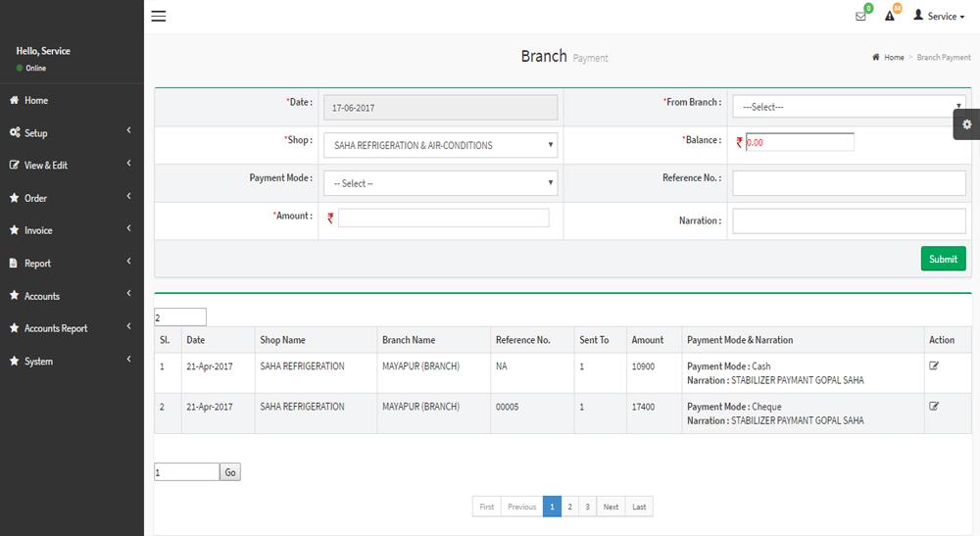980x536 pixels.
Task: Edit the Cheque payment row 2
Action: click(934, 406)
